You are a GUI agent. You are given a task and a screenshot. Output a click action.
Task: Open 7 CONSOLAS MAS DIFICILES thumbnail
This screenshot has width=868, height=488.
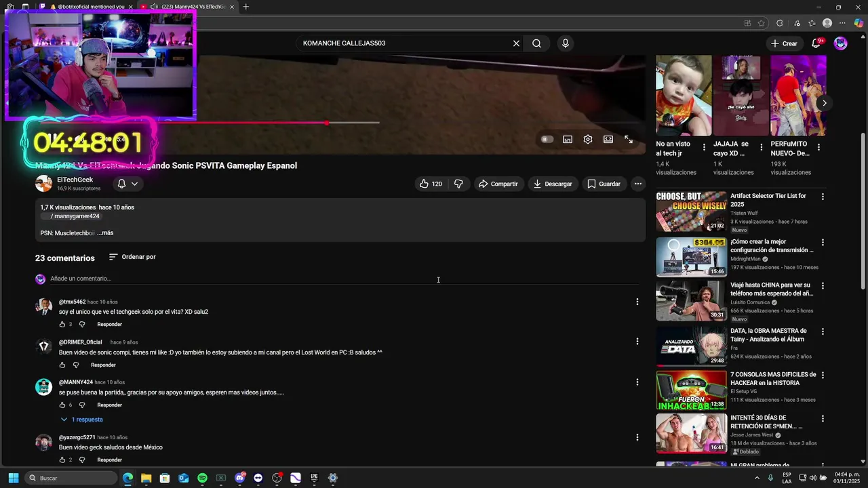691,390
